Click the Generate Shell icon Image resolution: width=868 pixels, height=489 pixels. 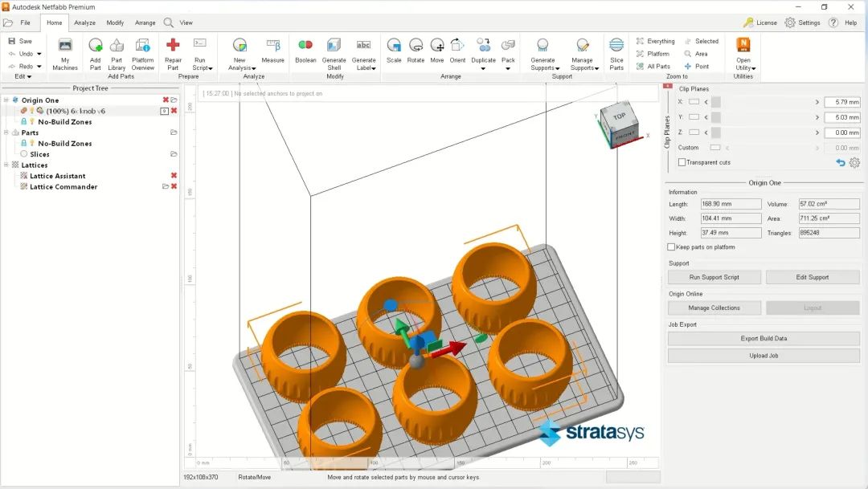pos(334,47)
